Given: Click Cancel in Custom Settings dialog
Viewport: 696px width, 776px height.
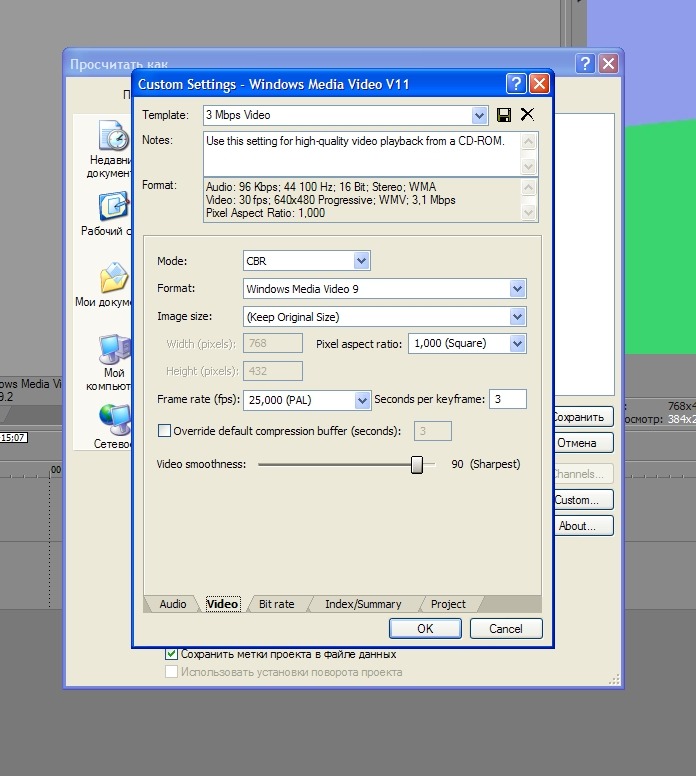Looking at the screenshot, I should pyautogui.click(x=506, y=629).
